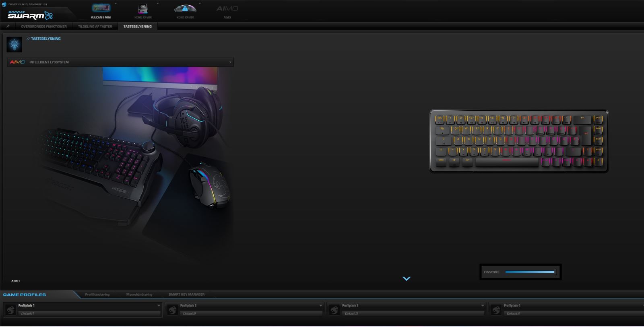Click the AIMO label below the preview image
This screenshot has height=327, width=644.
pos(15,281)
